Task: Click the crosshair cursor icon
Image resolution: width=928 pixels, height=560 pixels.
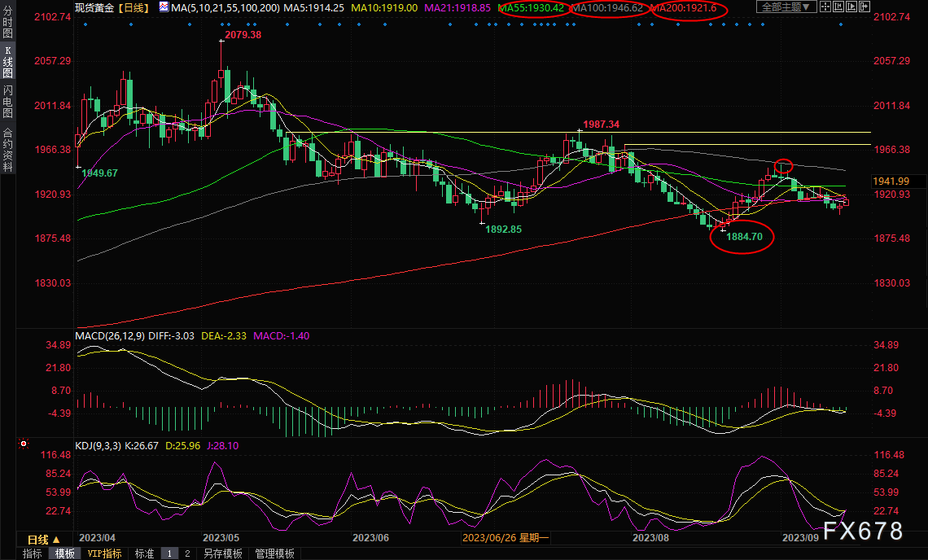Action: tap(825, 7)
